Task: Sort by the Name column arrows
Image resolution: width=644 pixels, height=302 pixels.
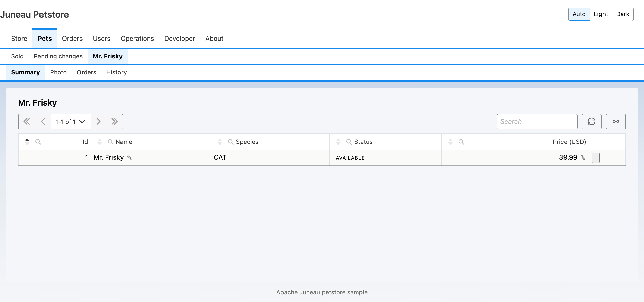Action: (100, 142)
